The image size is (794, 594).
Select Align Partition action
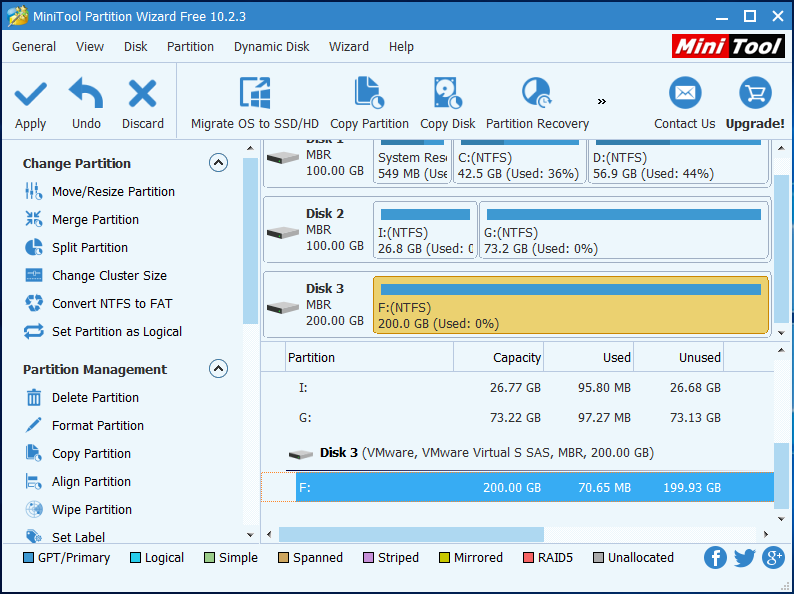coord(77,481)
